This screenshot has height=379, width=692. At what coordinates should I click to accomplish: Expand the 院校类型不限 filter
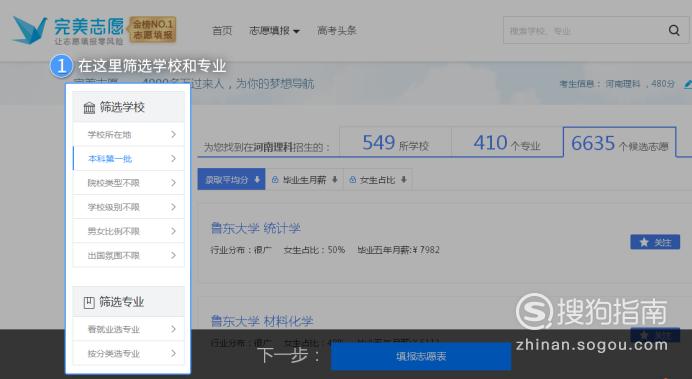[x=128, y=183]
